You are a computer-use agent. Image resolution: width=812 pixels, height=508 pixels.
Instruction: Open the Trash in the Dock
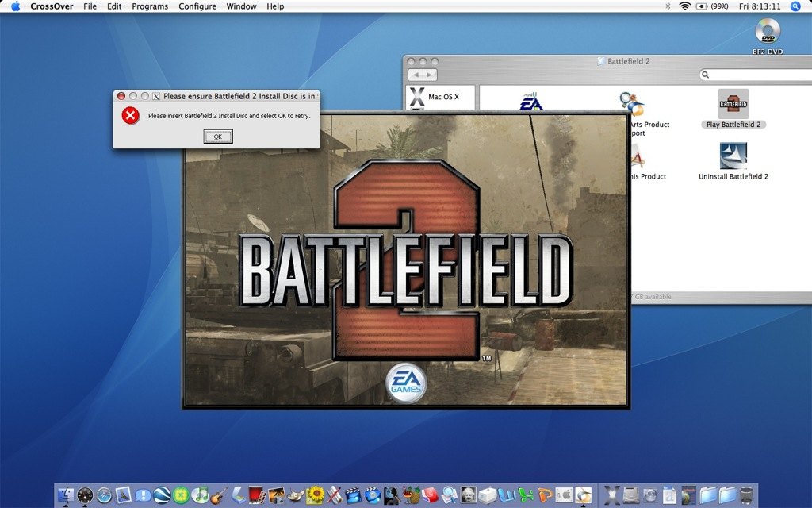pyautogui.click(x=746, y=495)
